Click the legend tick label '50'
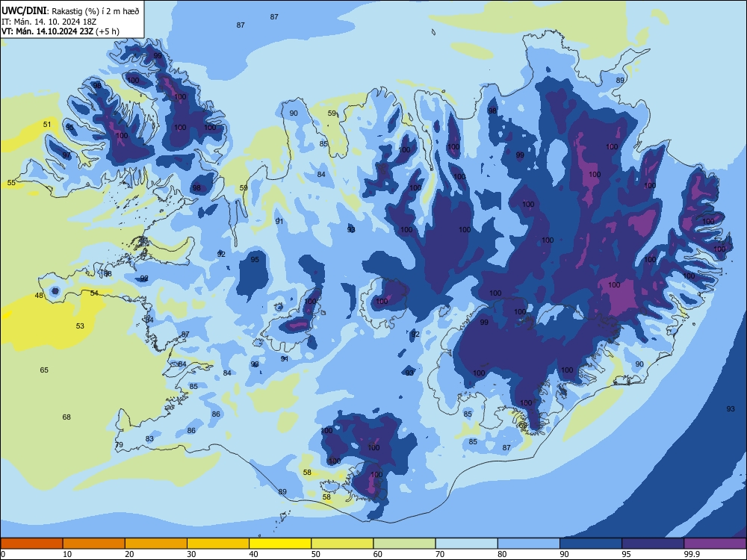The height and width of the screenshot is (560, 747). point(316,554)
